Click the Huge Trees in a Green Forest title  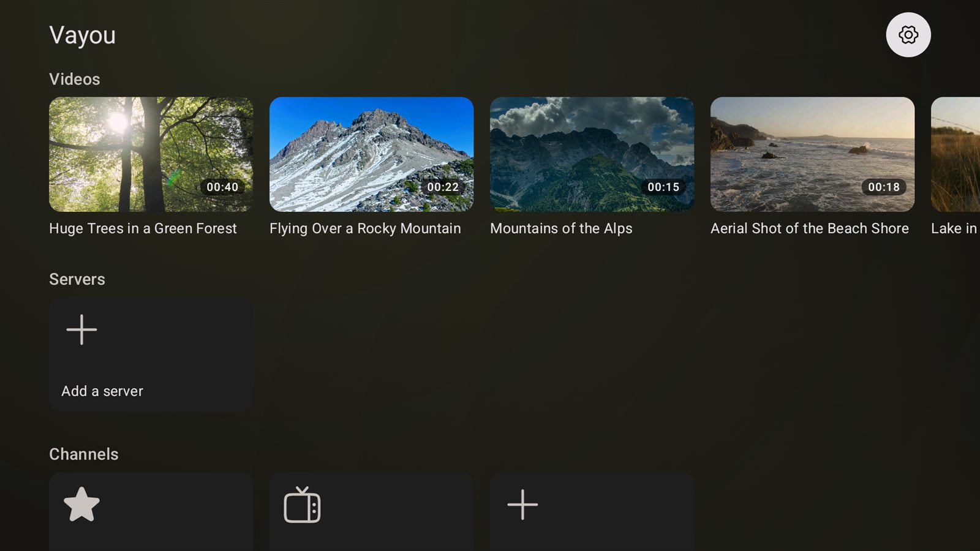coord(143,228)
